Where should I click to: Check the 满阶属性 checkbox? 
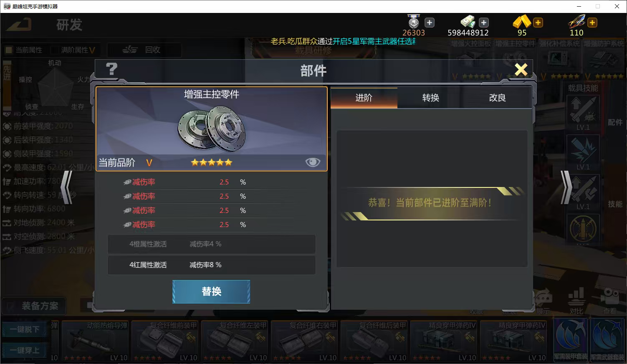coord(54,50)
